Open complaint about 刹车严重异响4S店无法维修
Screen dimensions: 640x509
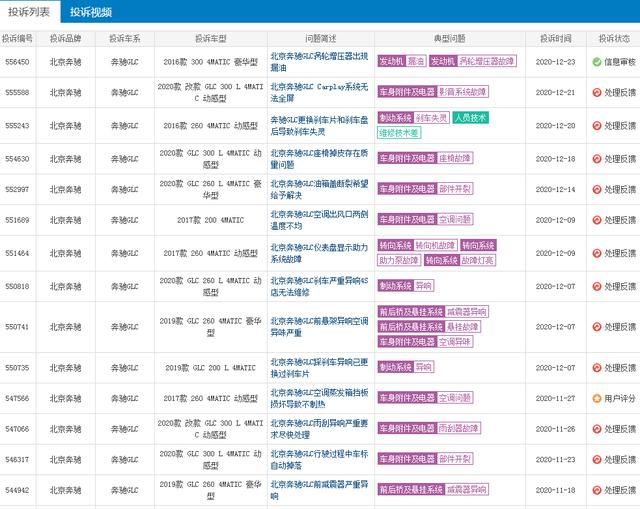(319, 287)
